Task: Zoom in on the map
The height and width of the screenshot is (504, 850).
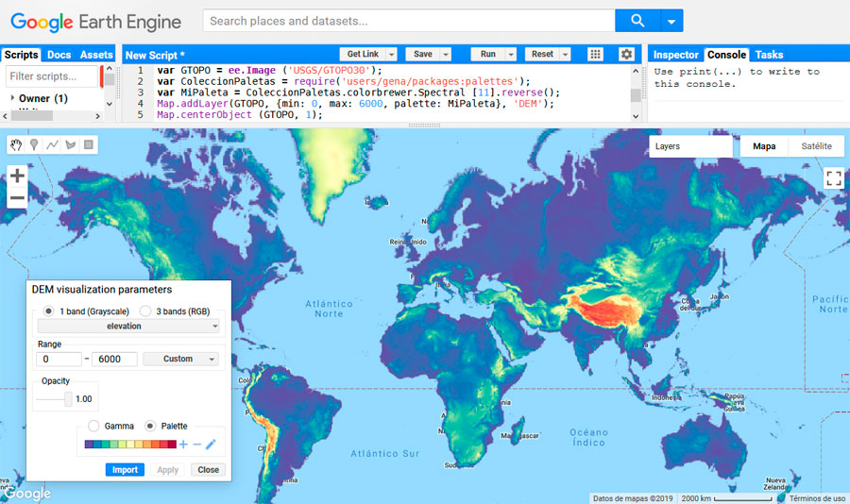Action: point(17,176)
